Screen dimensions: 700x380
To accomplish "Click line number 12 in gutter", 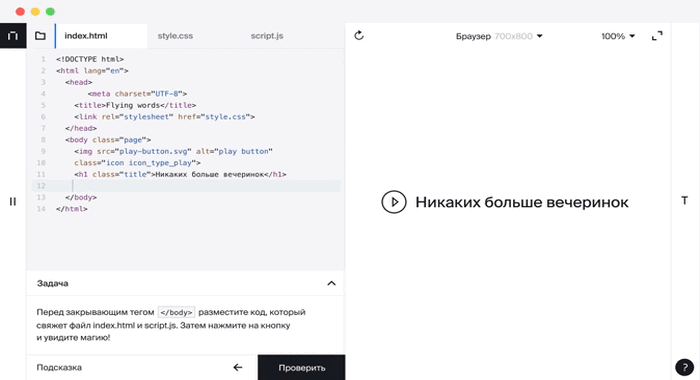I will pyautogui.click(x=41, y=186).
